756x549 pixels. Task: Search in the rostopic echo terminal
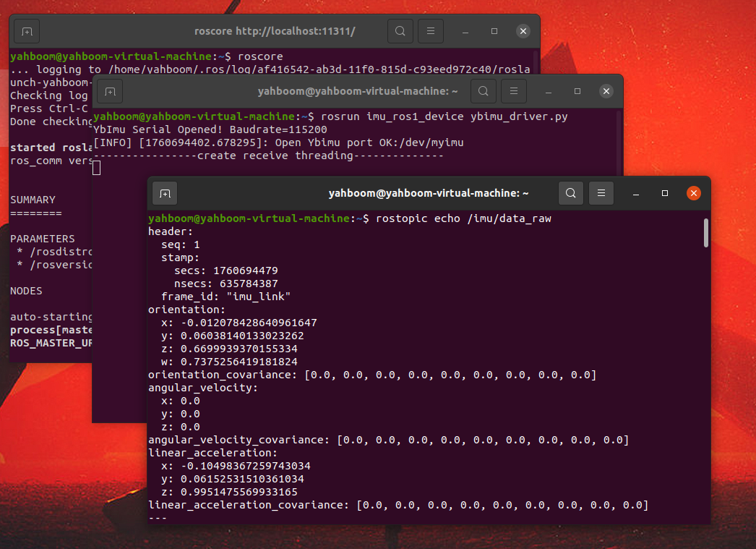pos(570,193)
